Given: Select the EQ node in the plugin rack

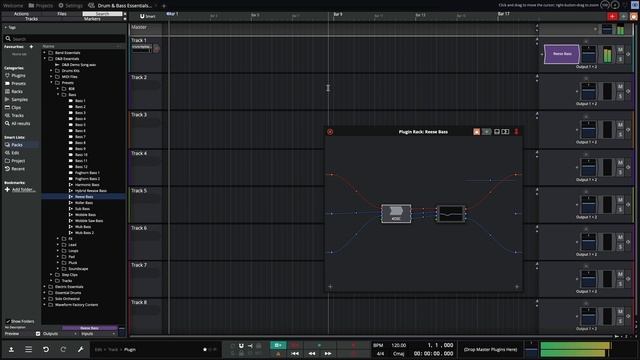Looking at the screenshot, I should point(451,213).
